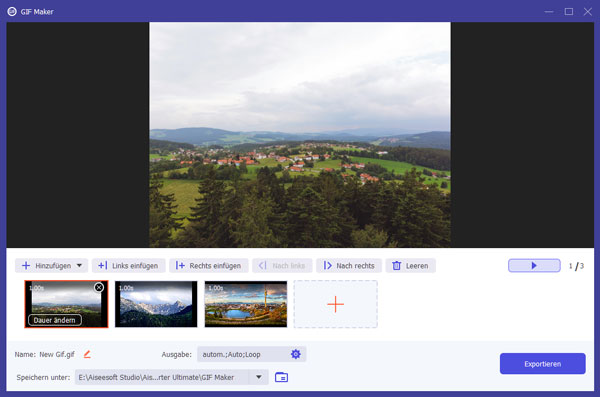Screen dimensions: 600x397
Task: Click the Links einfügen button
Action: (x=128, y=265)
